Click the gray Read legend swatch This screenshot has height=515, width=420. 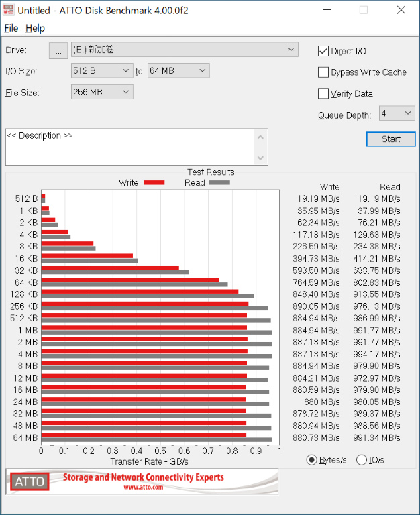tap(219, 183)
